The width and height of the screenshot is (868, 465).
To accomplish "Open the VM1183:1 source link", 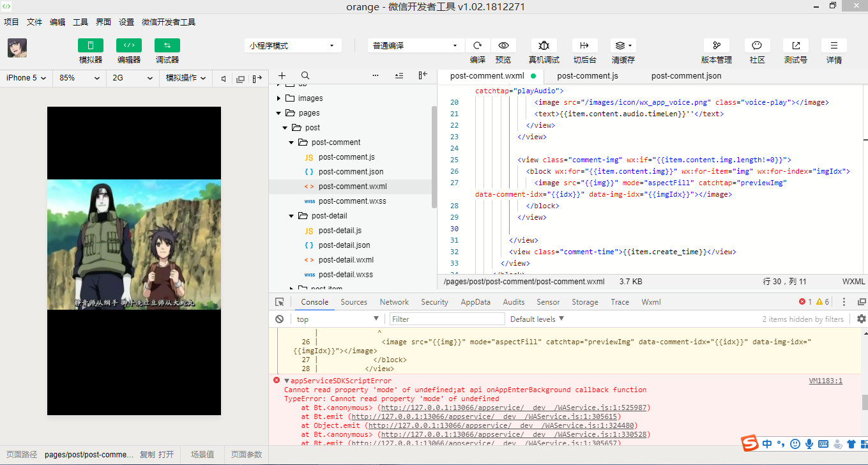I will point(826,381).
